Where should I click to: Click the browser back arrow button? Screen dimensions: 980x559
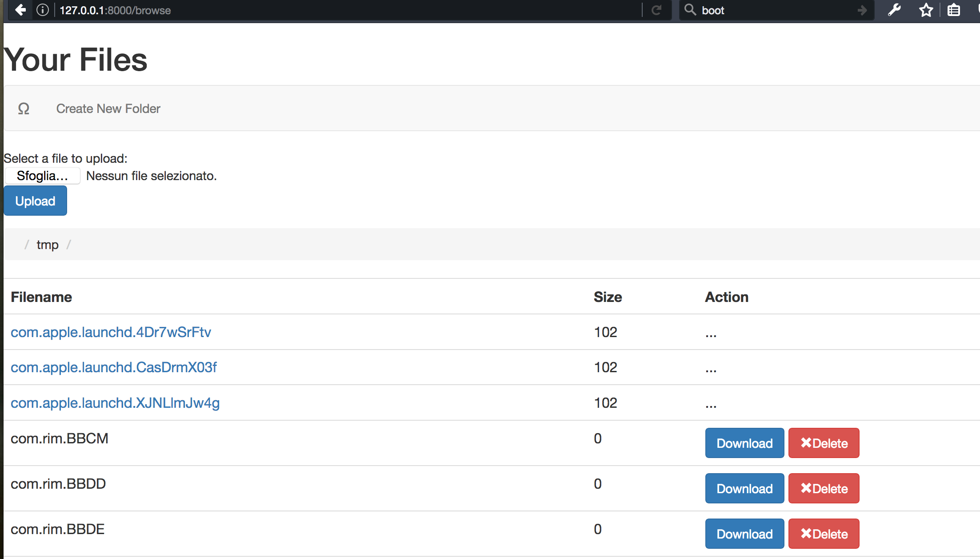(20, 10)
